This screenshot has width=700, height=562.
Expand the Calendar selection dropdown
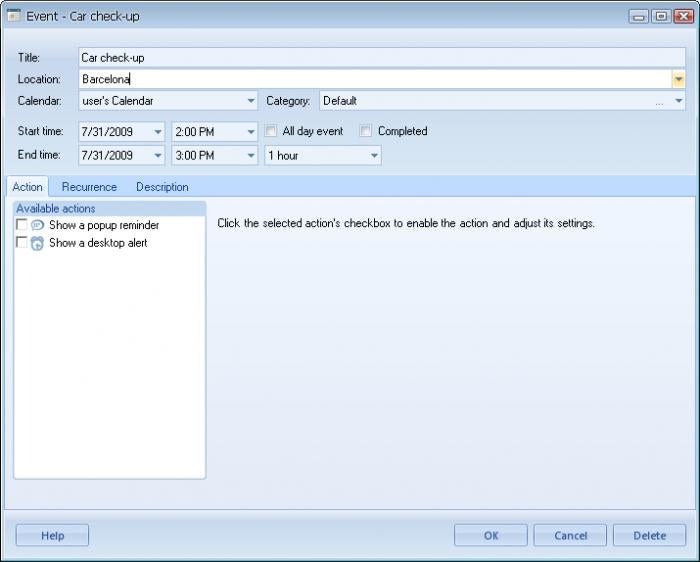point(251,101)
